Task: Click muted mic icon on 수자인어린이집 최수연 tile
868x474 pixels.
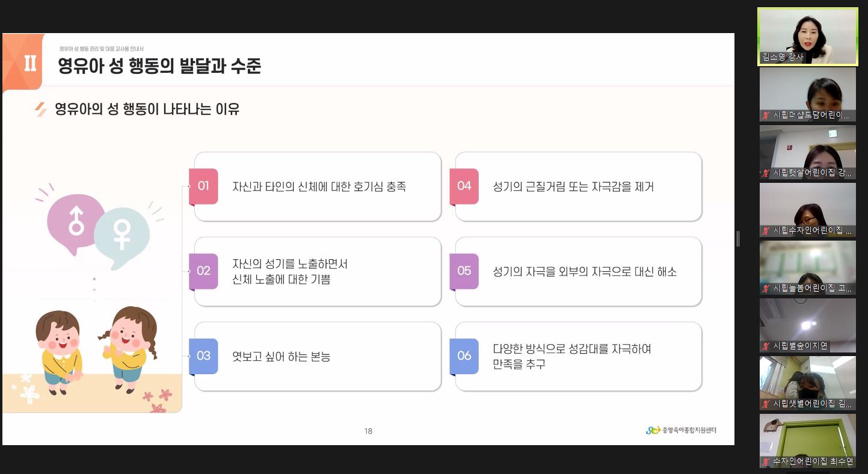Action: [766, 462]
